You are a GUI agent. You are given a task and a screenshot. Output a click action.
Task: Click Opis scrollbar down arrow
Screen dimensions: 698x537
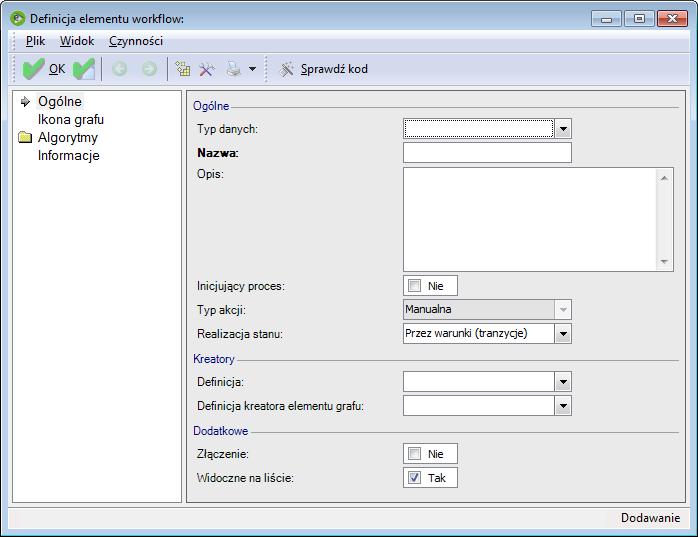coord(664,261)
